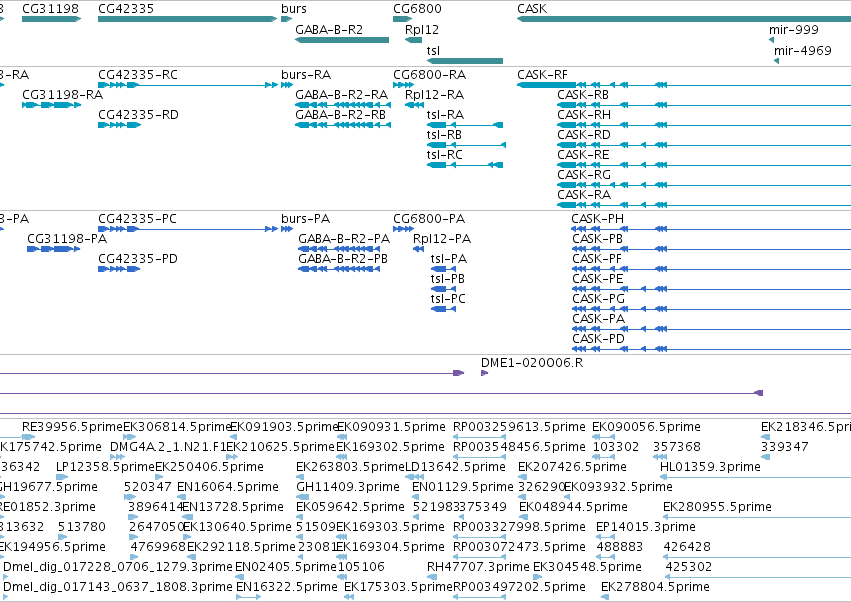The width and height of the screenshot is (851, 602).
Task: Select protein CG6800-PA
Action: 403,229
